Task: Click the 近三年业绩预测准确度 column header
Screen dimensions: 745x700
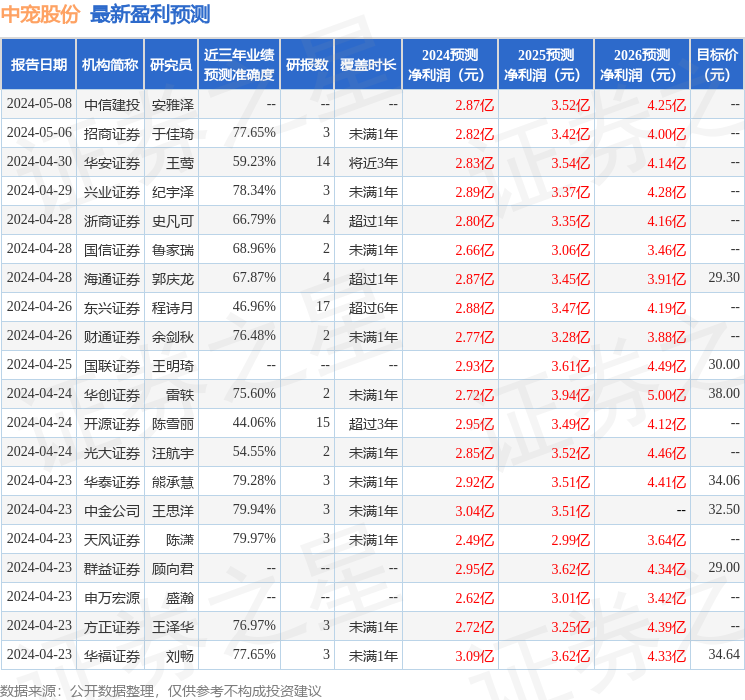Action: tap(239, 65)
